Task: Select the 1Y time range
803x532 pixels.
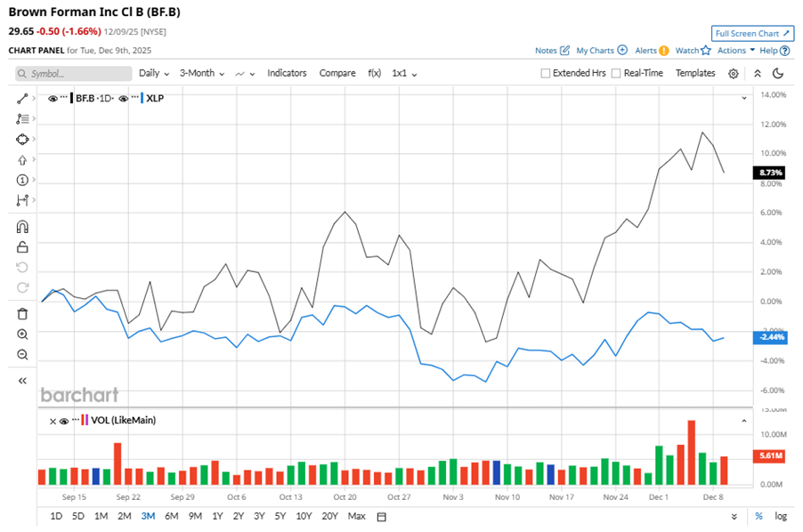Action: (217, 516)
